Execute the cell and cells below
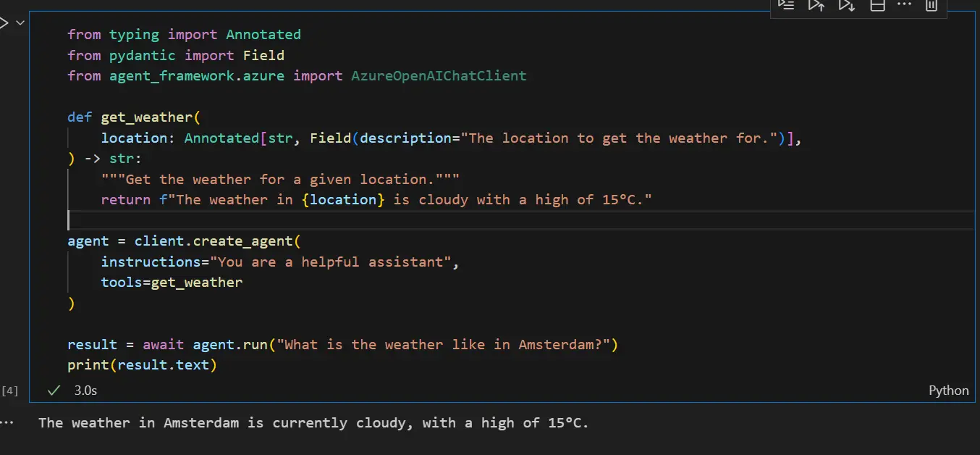980x455 pixels. point(847,6)
